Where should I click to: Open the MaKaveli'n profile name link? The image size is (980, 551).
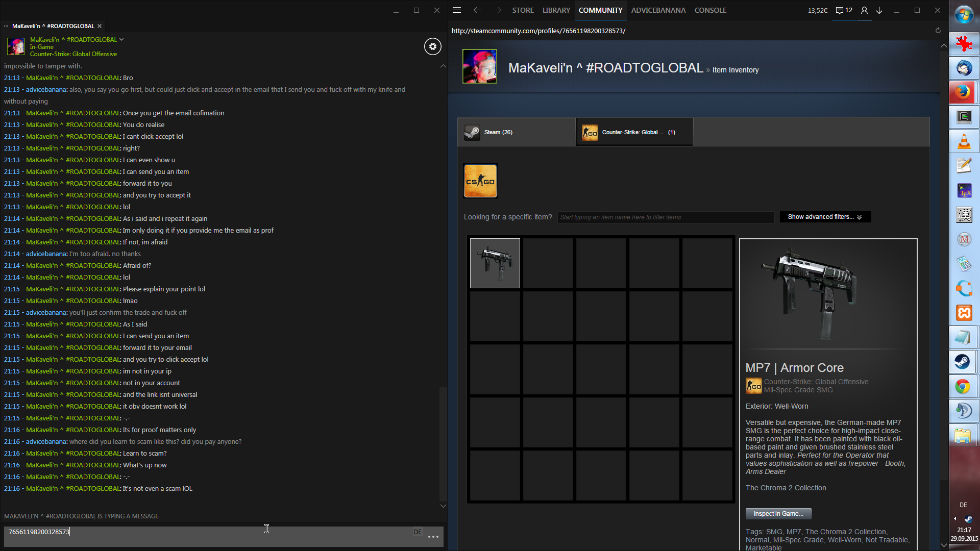coord(605,68)
